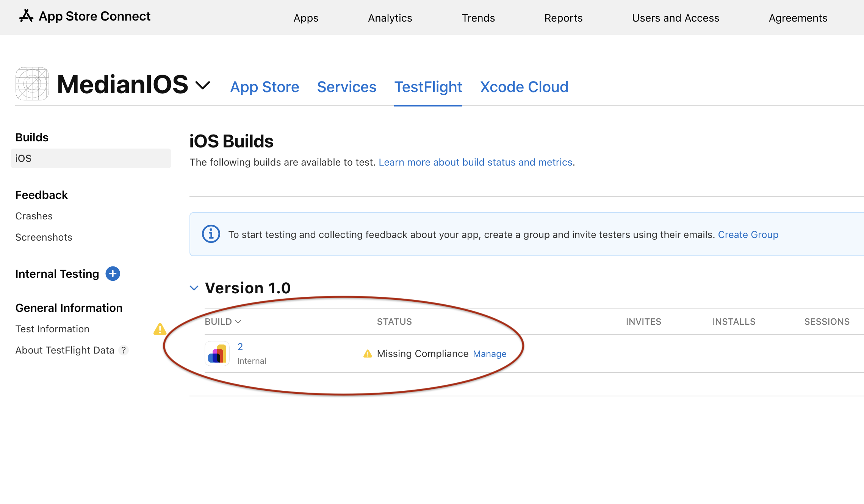Image resolution: width=864 pixels, height=504 pixels.
Task: Open Trends in the top navigation
Action: [x=478, y=18]
